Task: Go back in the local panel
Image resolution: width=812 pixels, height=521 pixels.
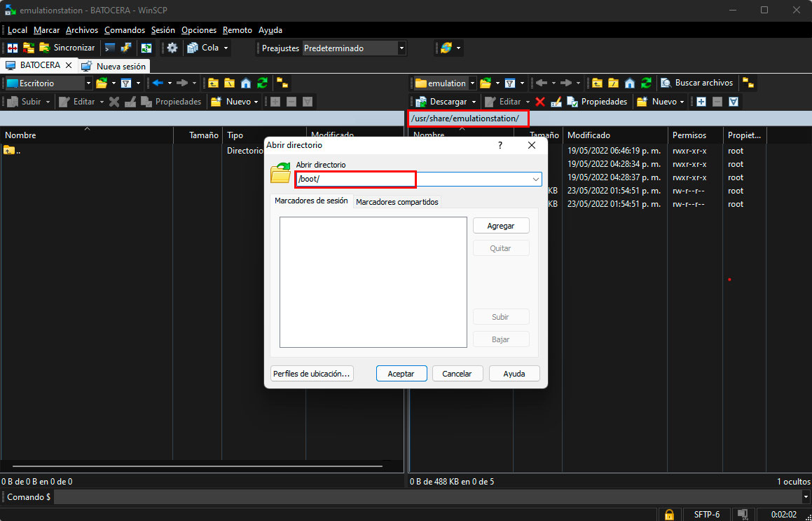Action: pos(158,83)
